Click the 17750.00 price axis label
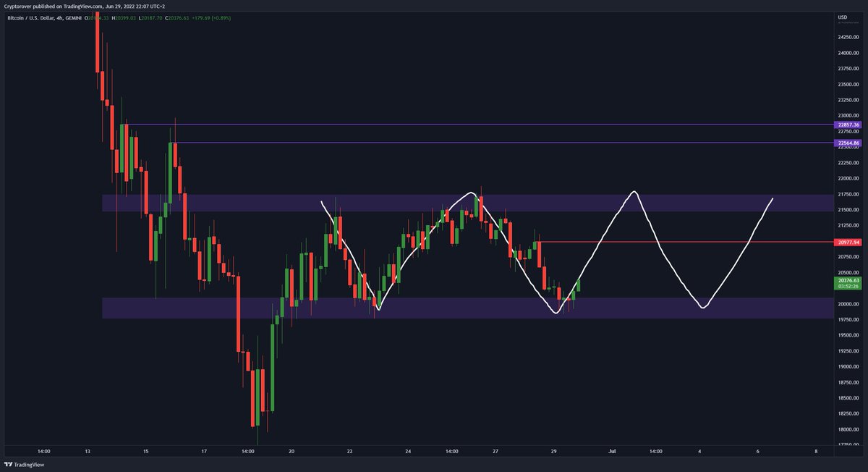 [848, 444]
